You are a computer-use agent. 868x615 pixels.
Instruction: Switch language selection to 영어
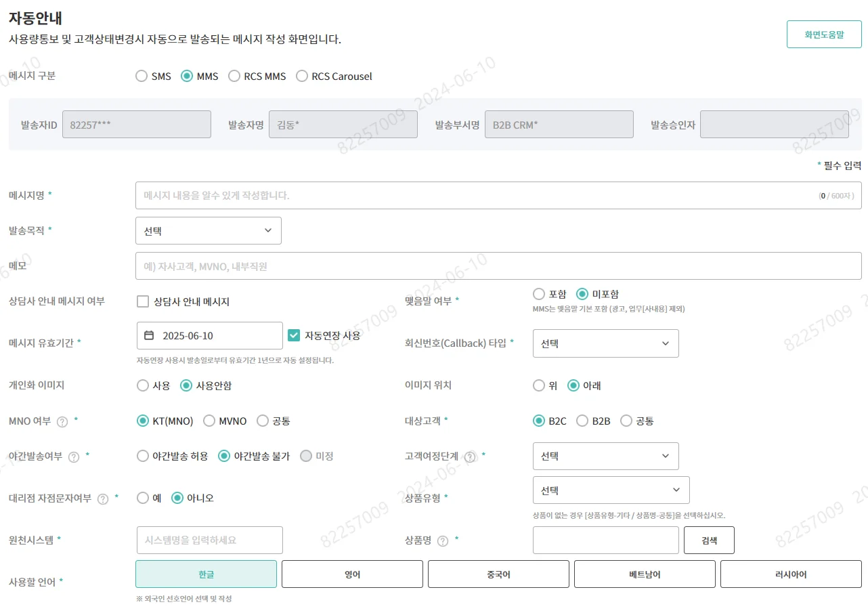[351, 574]
